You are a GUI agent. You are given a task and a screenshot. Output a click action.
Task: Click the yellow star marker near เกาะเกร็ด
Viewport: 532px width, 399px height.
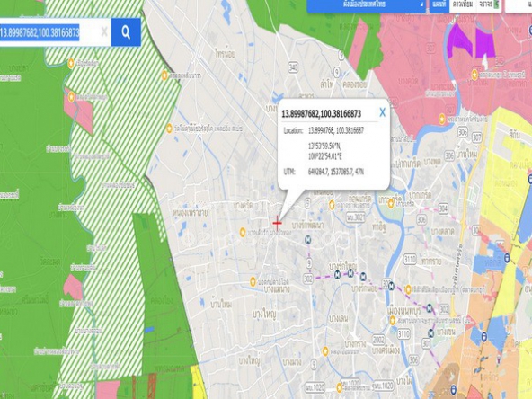point(391,204)
